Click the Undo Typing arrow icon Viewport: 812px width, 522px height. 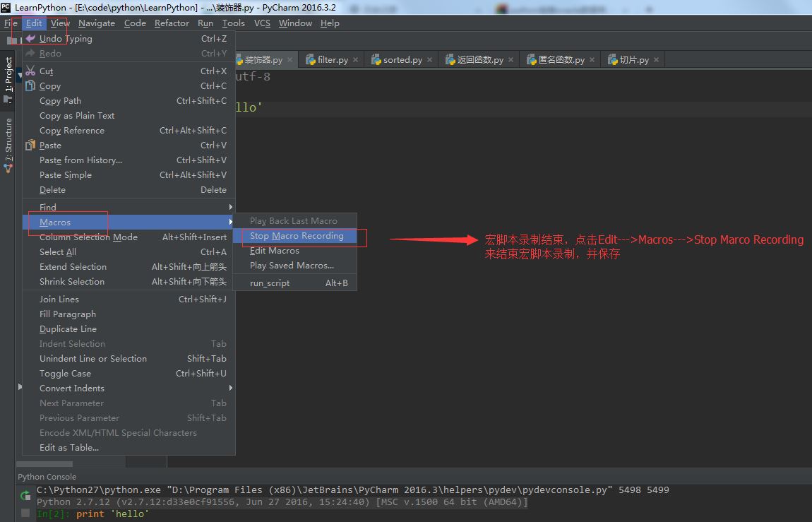[30, 39]
